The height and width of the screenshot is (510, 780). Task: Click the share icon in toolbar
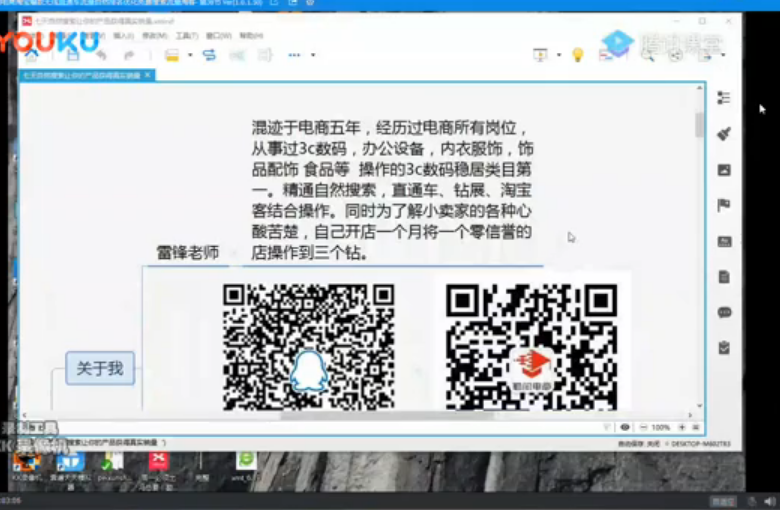676,55
